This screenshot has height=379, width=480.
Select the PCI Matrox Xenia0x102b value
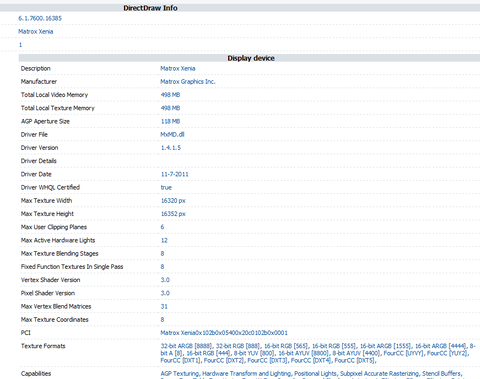(224, 333)
